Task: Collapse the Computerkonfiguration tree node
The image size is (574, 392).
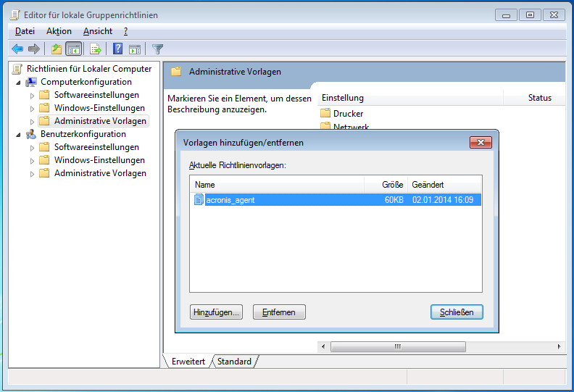Action: tap(19, 82)
